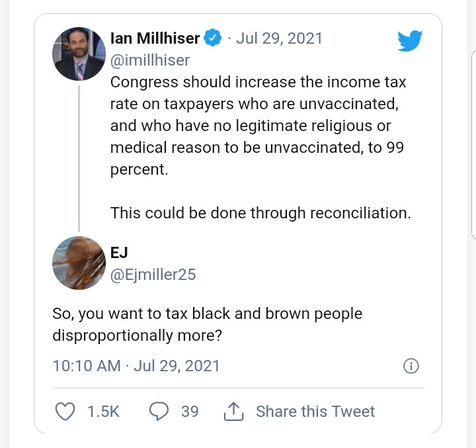This screenshot has height=448, width=476.
Task: Click the share arrow icon
Action: point(234,412)
